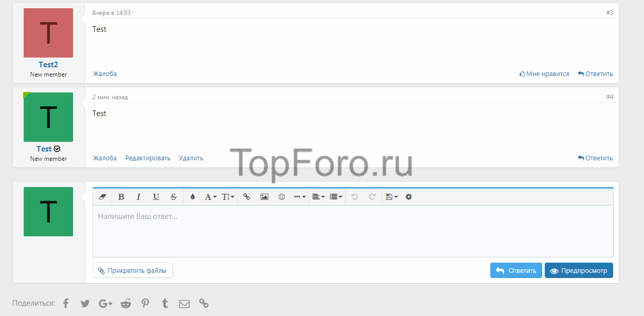Open the drafts save dropdown
This screenshot has height=316, width=644.
point(391,197)
